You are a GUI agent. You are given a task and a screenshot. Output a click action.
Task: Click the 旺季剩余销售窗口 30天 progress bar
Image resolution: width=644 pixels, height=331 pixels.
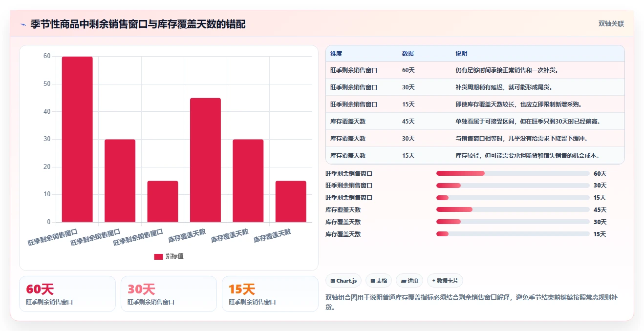point(513,186)
